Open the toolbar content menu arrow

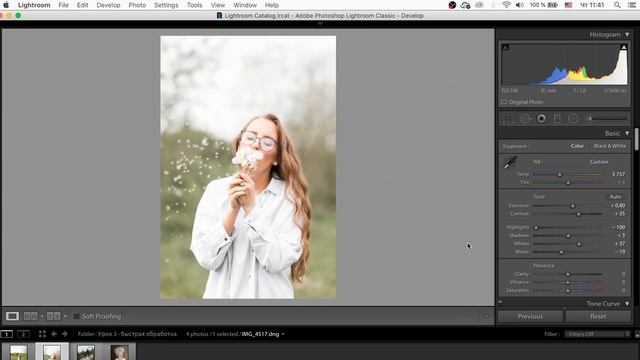pos(486,316)
